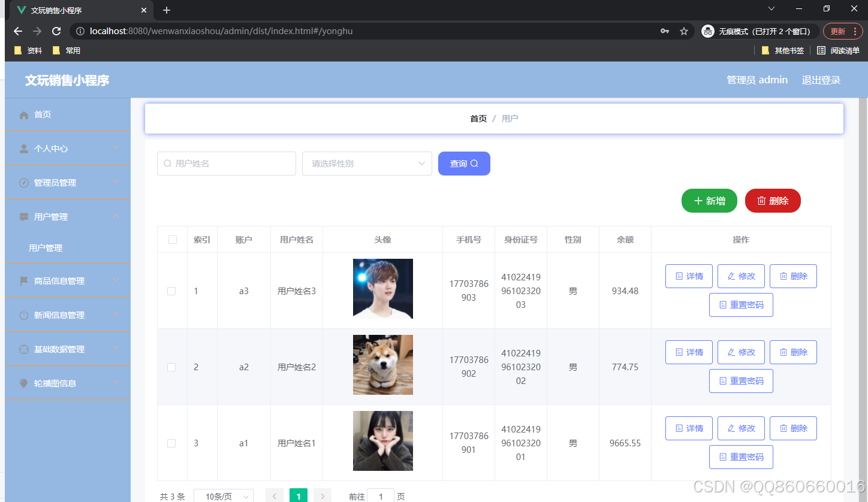Click the Shiba dog avatar thumbnail
The height and width of the screenshot is (502, 868).
click(383, 365)
